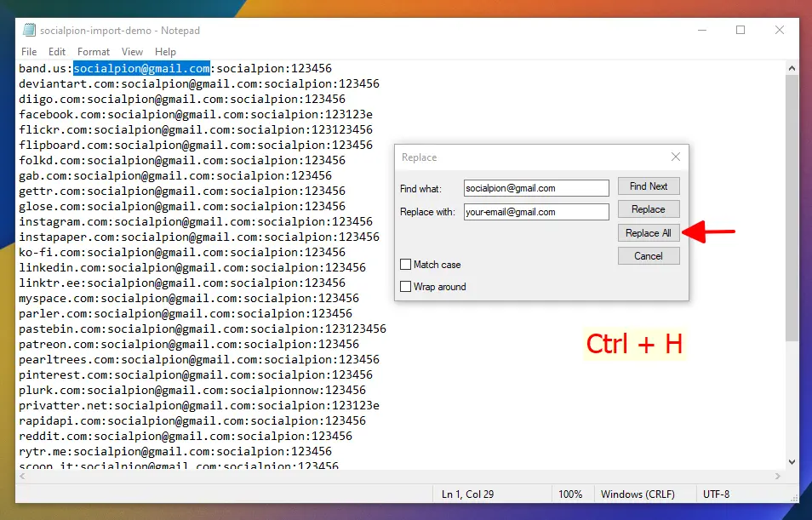Click the linktr.ee line
The height and width of the screenshot is (520, 812).
click(x=182, y=283)
